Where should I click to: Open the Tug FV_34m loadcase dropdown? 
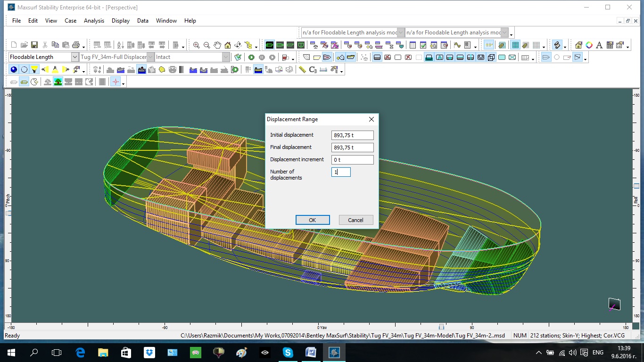150,57
